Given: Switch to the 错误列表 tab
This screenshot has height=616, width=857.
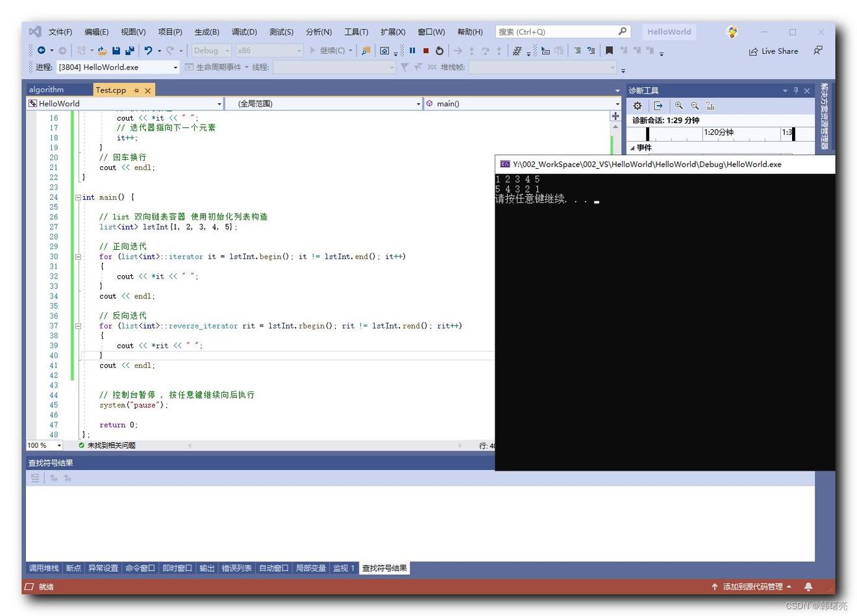Looking at the screenshot, I should click(236, 569).
